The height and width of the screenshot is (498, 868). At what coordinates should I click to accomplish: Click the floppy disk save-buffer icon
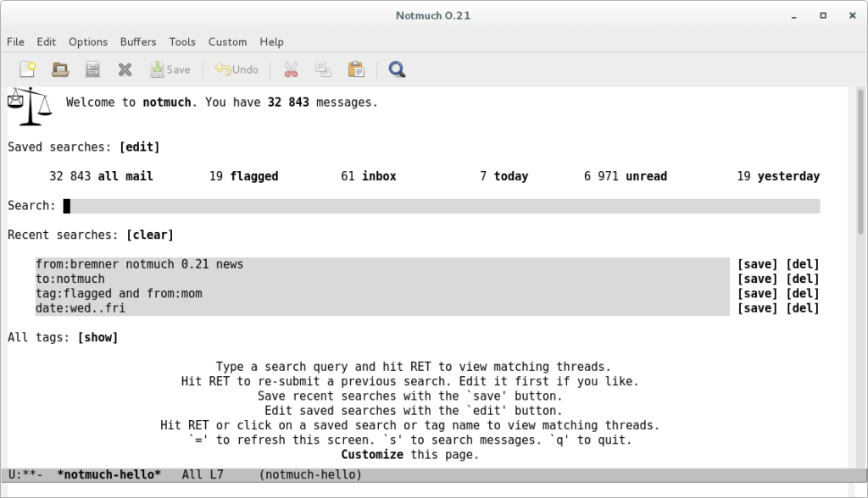click(x=92, y=69)
